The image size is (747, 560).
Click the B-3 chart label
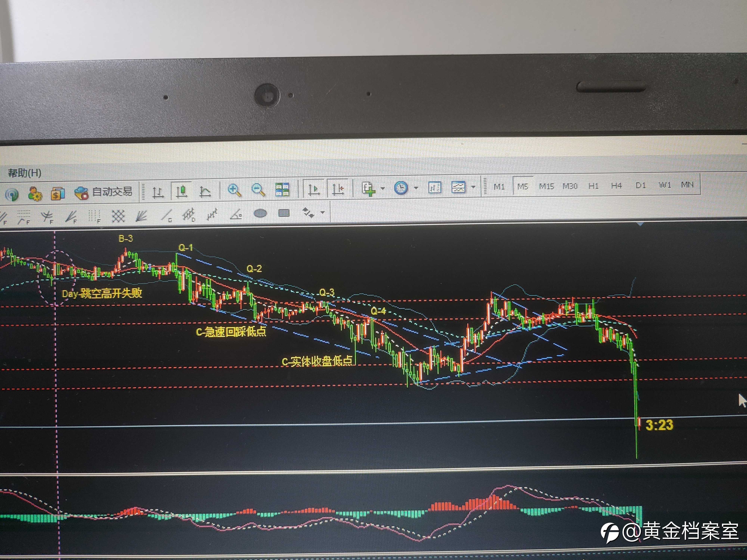(126, 239)
